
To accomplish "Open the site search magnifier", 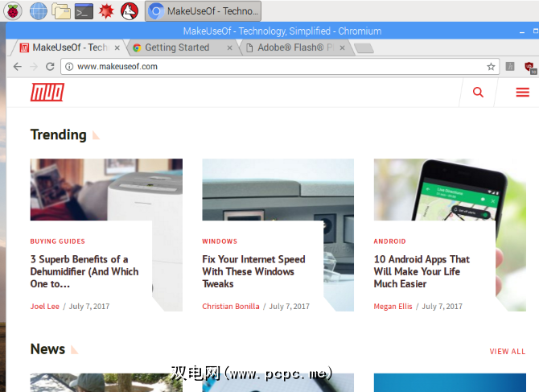I will point(478,92).
